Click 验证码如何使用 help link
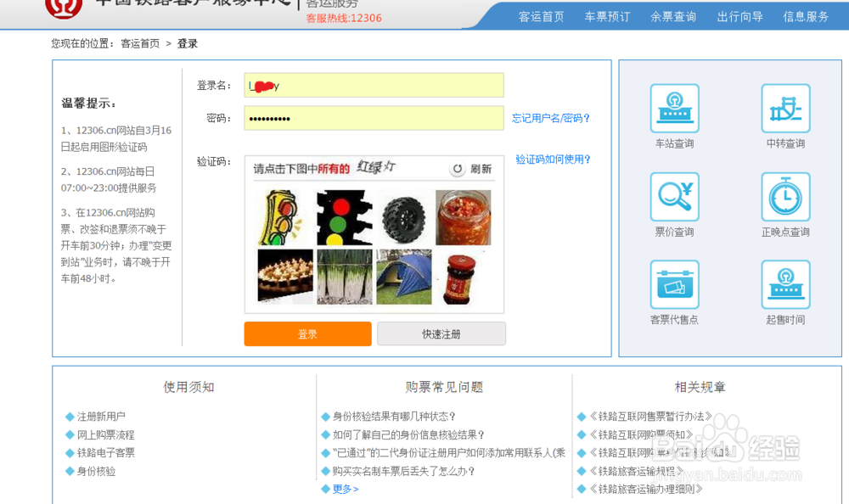The height and width of the screenshot is (504, 849). click(552, 159)
